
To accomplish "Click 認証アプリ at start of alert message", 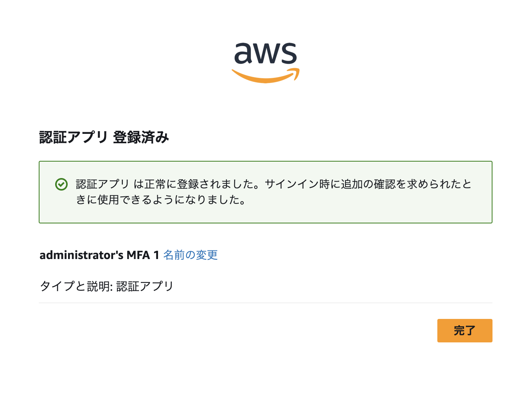I will (102, 184).
